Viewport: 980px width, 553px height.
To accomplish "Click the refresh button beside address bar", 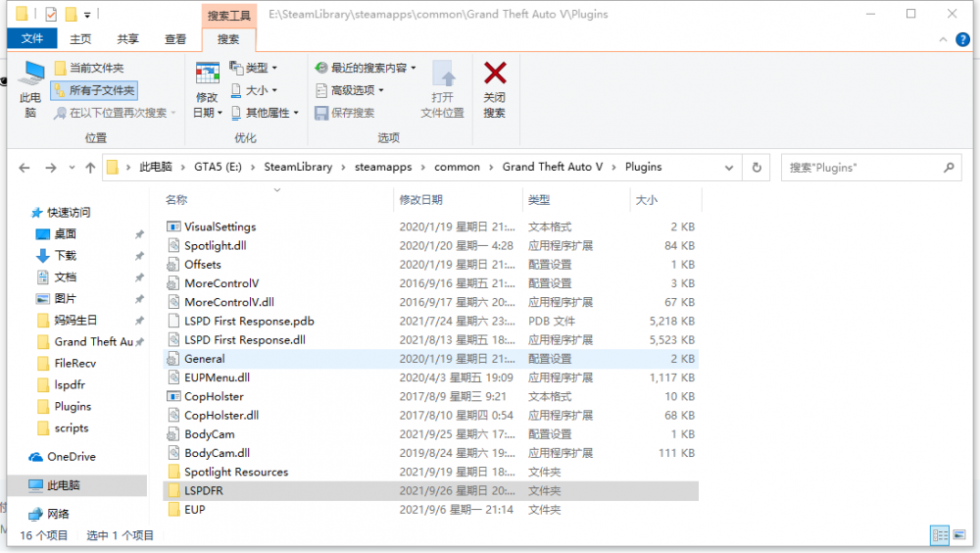I will (756, 168).
